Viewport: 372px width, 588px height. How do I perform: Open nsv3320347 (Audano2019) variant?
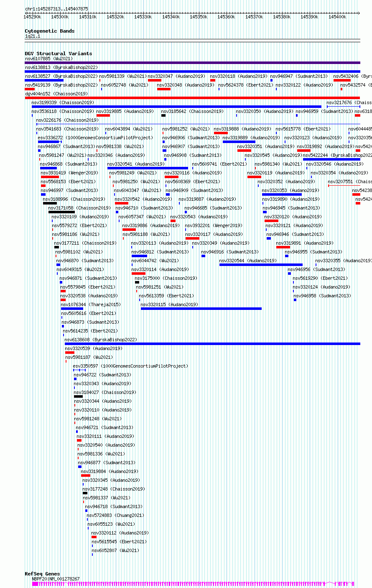point(176,76)
